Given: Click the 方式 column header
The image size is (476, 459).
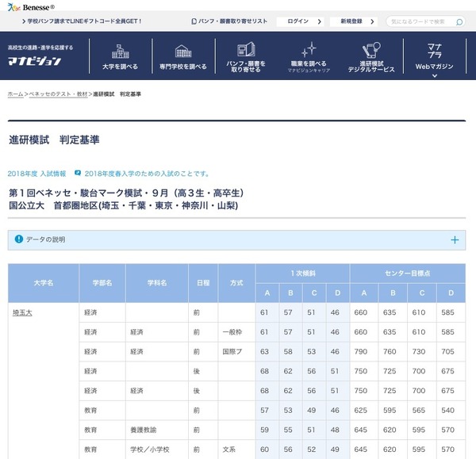Looking at the screenshot, I should [x=236, y=283].
